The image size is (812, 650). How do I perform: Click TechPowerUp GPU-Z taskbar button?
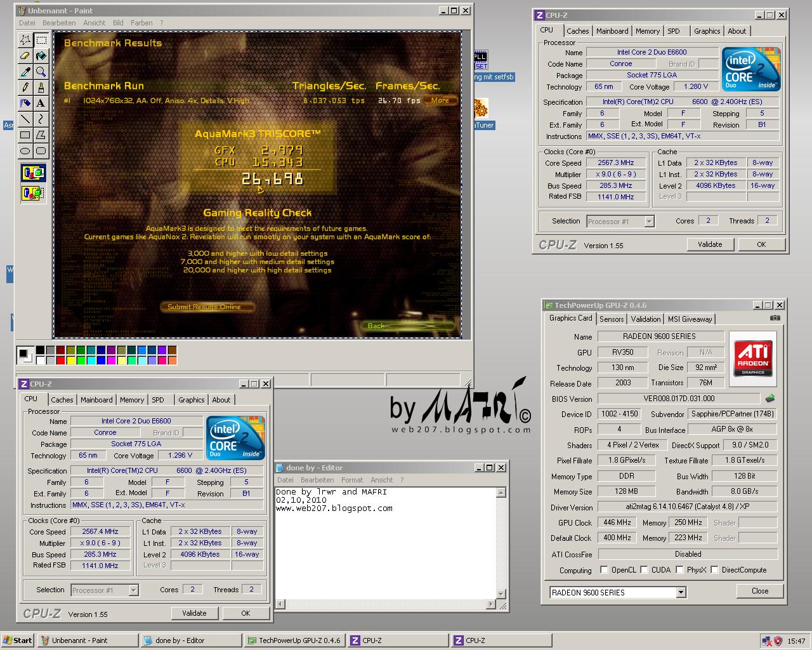click(x=294, y=640)
